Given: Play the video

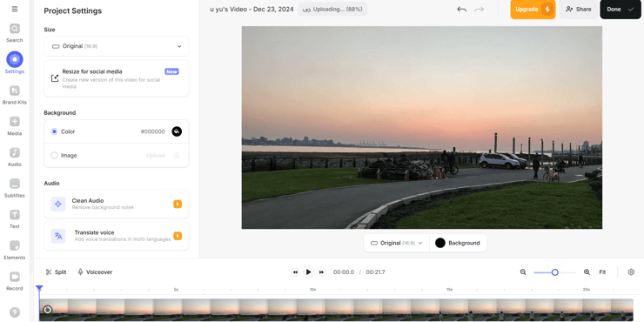Looking at the screenshot, I should [308, 272].
